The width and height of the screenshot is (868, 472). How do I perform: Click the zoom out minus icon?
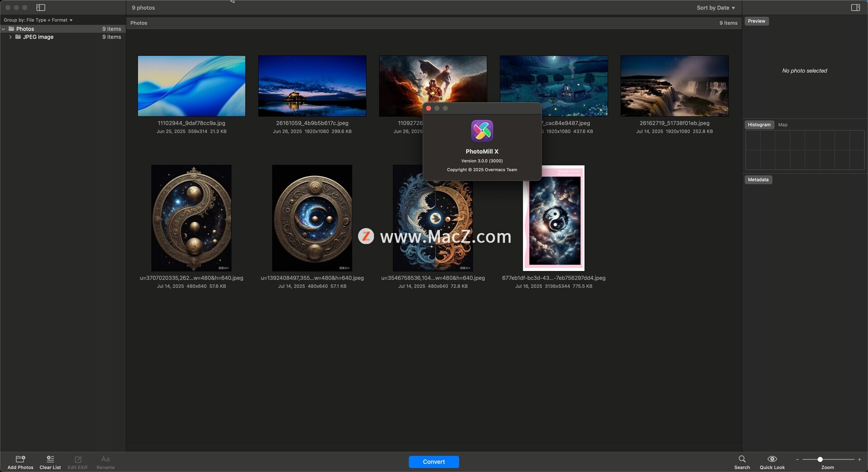tap(797, 459)
